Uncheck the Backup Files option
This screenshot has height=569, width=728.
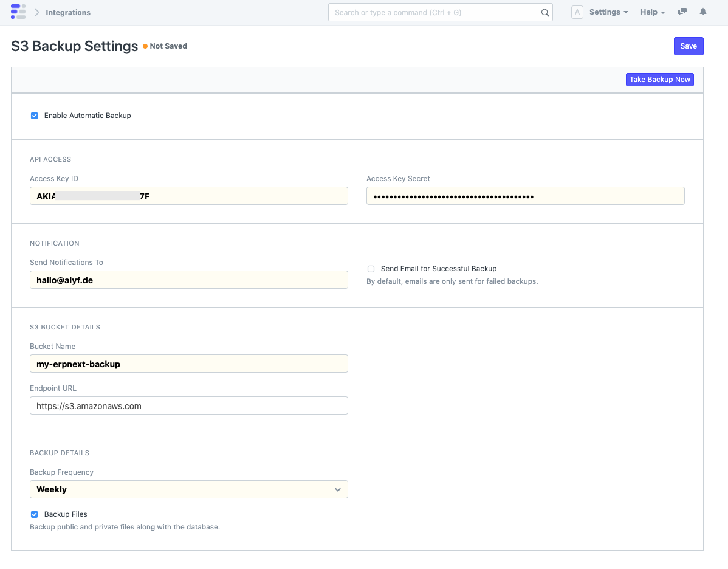coord(34,514)
